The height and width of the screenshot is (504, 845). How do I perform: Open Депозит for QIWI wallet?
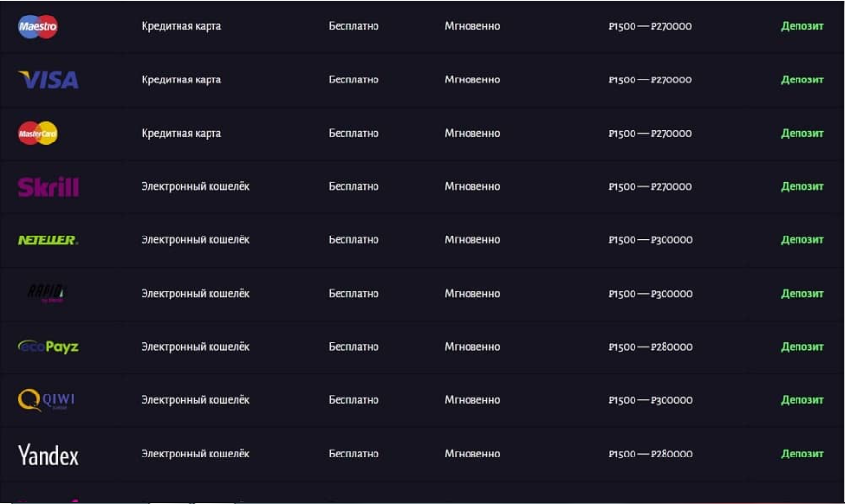click(x=801, y=399)
